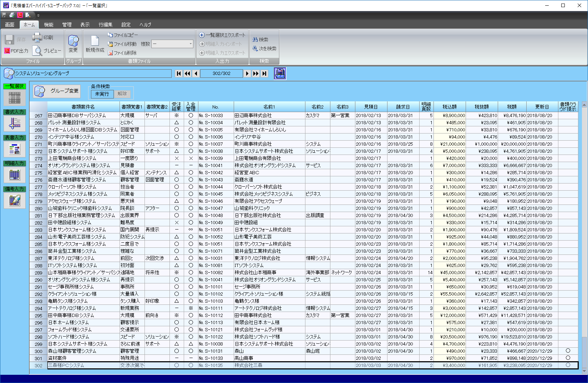Click the 書類案件名 column header

(83, 107)
